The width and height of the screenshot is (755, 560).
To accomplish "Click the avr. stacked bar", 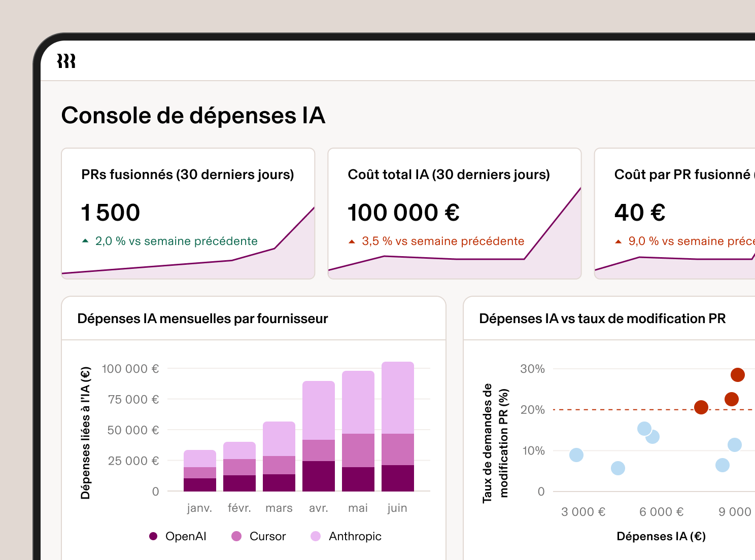I will coord(319,436).
